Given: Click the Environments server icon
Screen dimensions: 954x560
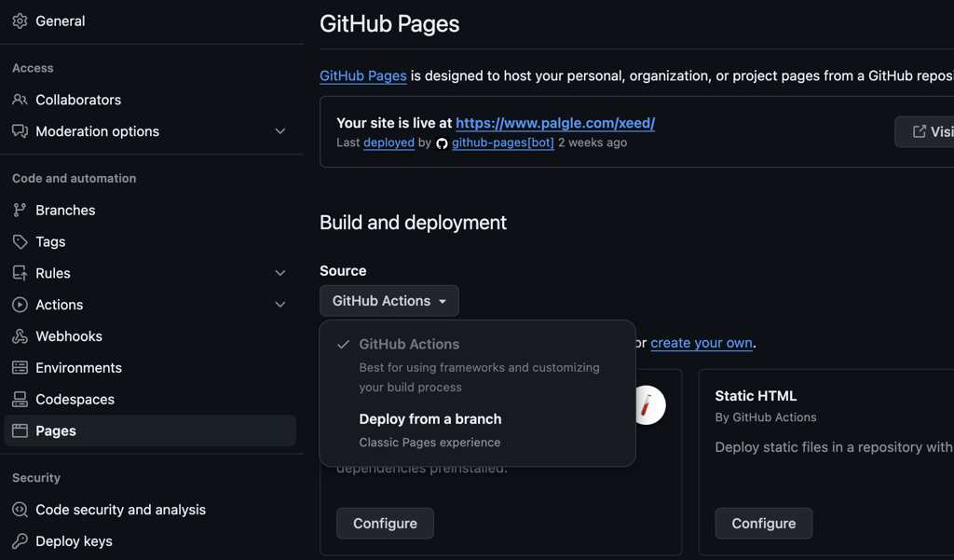Looking at the screenshot, I should pyautogui.click(x=20, y=368).
